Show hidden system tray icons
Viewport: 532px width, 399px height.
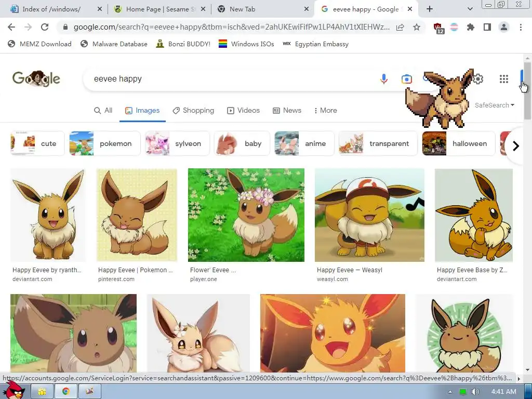[x=450, y=392]
